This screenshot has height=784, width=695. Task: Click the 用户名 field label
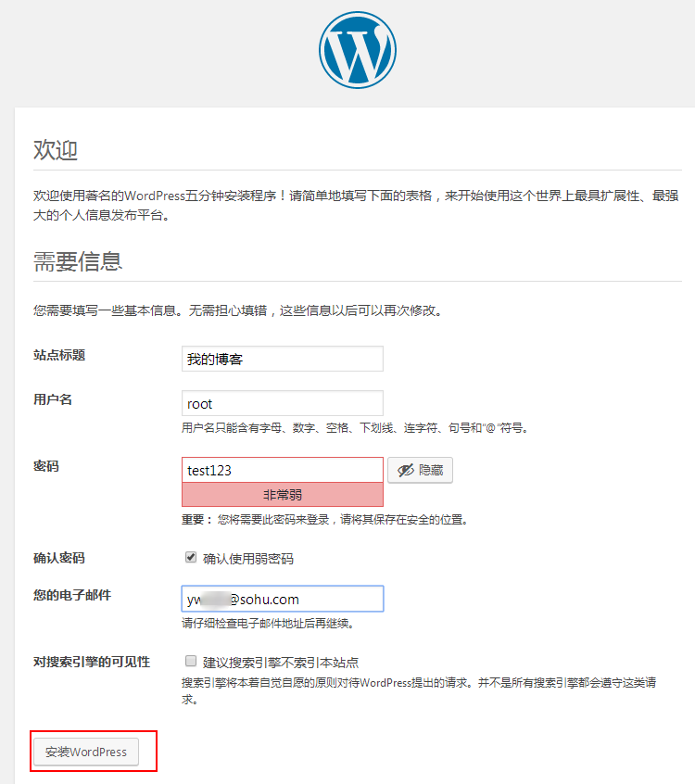click(x=53, y=399)
